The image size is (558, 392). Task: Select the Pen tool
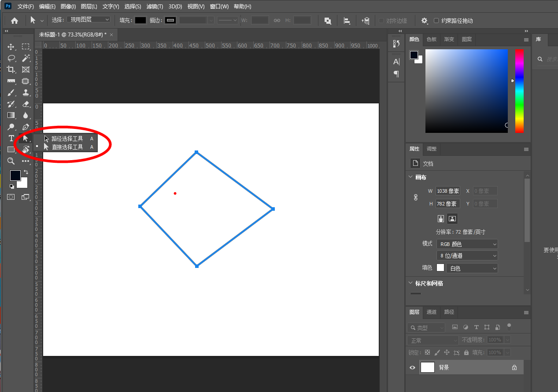tap(26, 127)
